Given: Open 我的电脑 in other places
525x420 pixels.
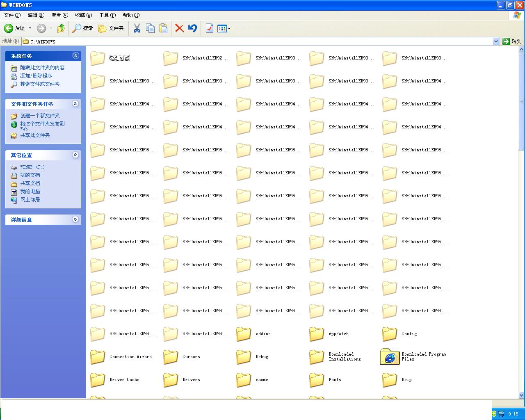Looking at the screenshot, I should coord(30,192).
